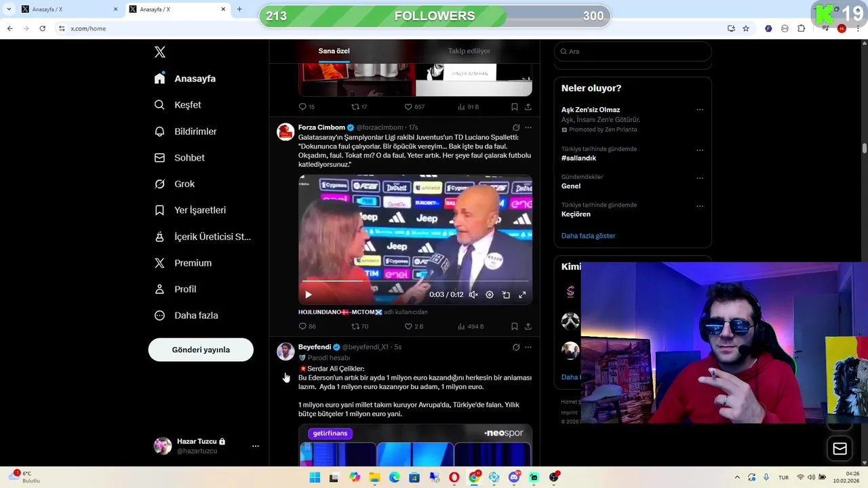Open Yer İşaretleri bookmarks
This screenshot has height=488, width=868.
pyautogui.click(x=190, y=210)
